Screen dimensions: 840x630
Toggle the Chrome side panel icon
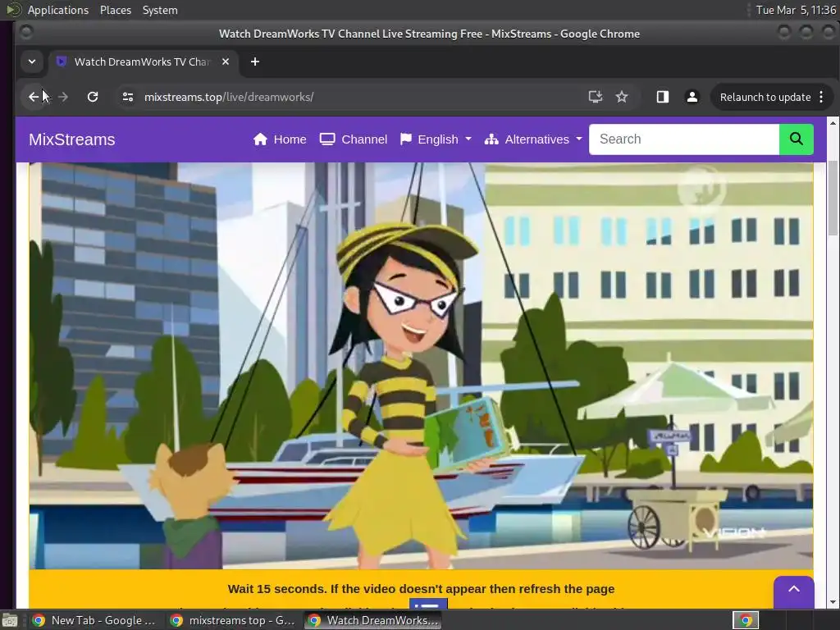(663, 97)
